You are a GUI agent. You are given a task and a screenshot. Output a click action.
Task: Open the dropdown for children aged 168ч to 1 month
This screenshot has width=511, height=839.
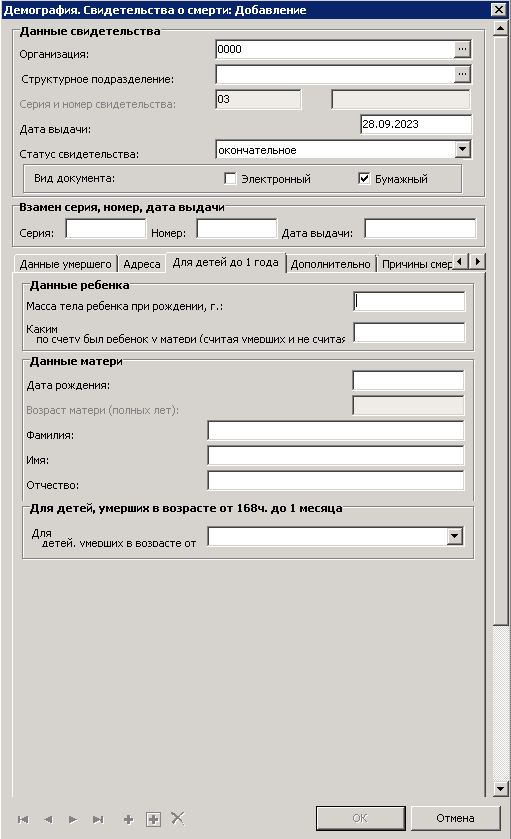pos(455,536)
